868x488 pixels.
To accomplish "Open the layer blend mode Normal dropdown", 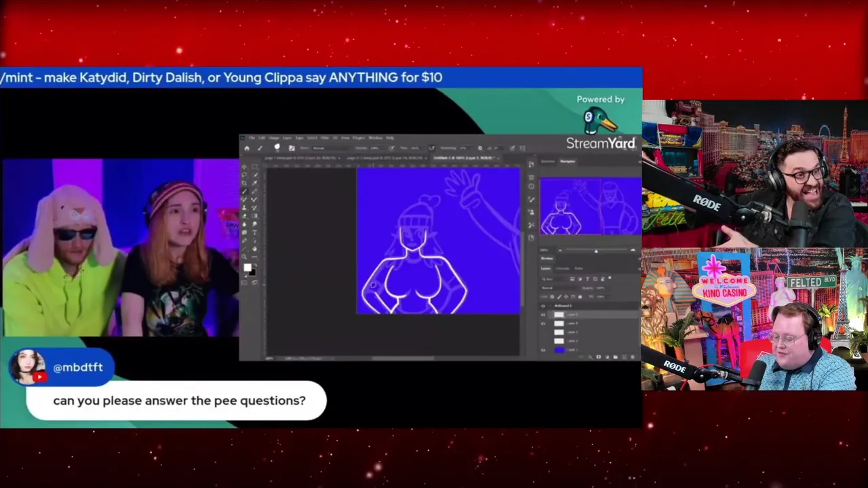I will [x=559, y=288].
